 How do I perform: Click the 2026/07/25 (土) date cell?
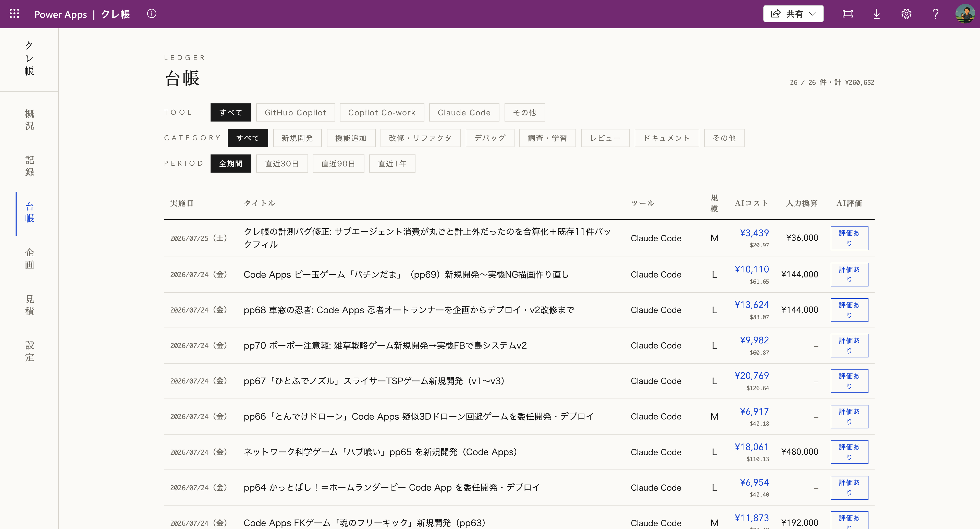[x=199, y=238]
